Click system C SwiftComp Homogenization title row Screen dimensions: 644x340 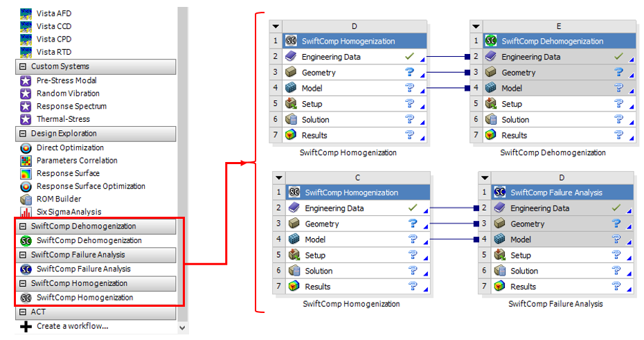358,193
